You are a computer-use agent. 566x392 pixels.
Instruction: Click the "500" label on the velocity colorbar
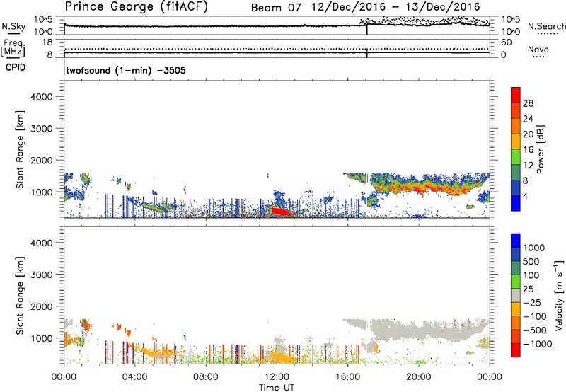[x=531, y=262]
